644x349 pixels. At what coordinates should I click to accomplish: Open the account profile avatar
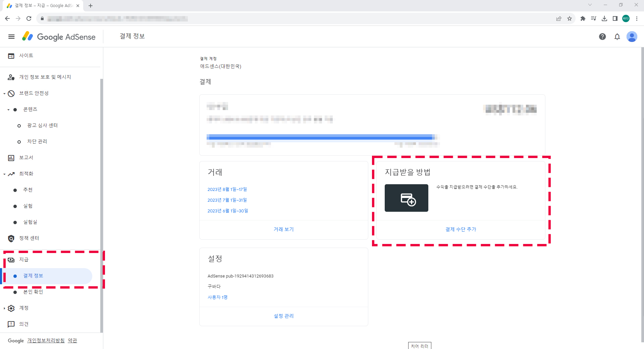point(632,37)
